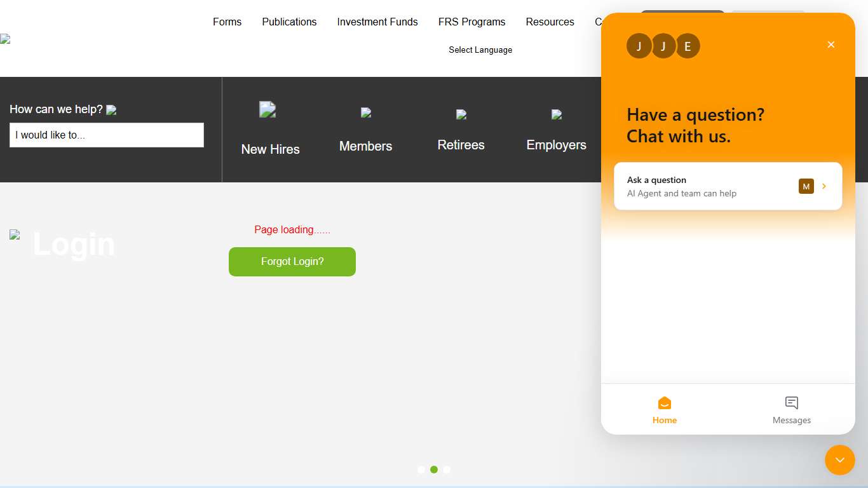Open the FRS Programs menu
Screen dimensions: 868x488
point(471,22)
